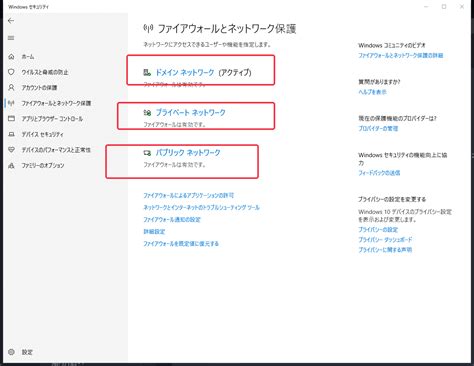This screenshot has width=474, height=366.
Task: Click the heart icon for device health
Action: point(11,150)
